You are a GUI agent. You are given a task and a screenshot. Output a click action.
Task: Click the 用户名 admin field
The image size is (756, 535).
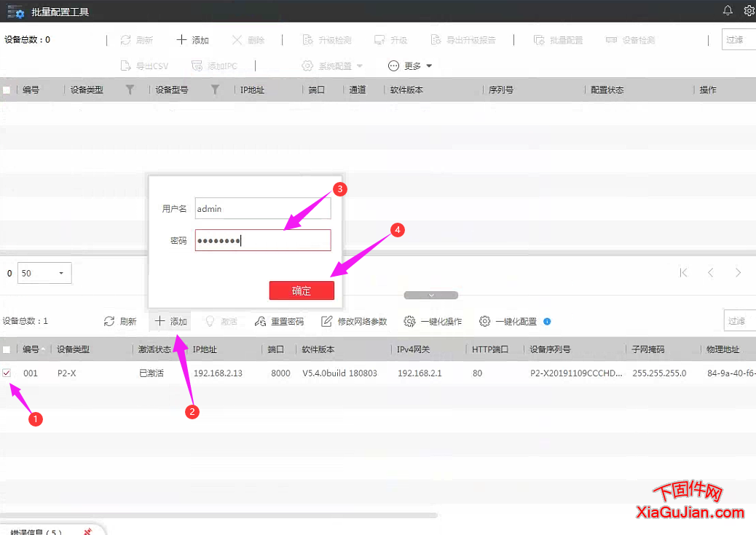click(263, 208)
